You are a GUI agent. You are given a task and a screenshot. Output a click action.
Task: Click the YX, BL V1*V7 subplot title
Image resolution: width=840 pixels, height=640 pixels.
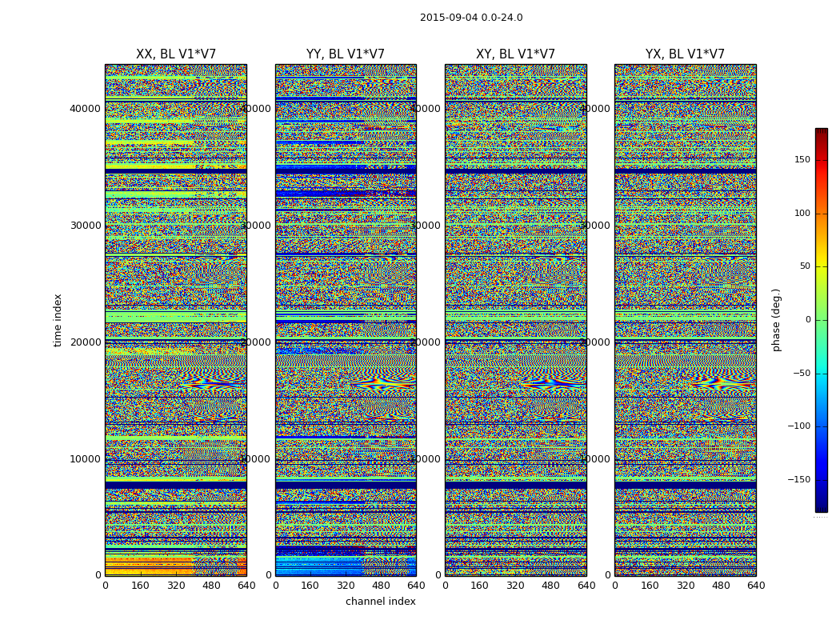[x=685, y=54]
